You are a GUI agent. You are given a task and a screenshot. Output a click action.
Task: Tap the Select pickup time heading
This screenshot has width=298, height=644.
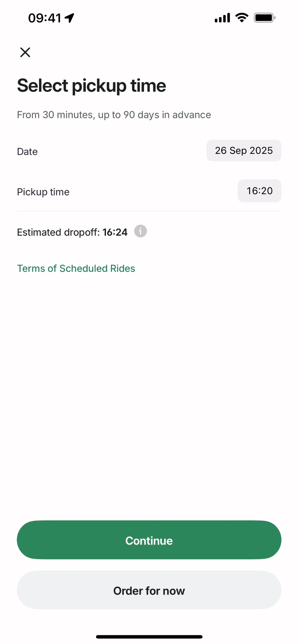[91, 85]
